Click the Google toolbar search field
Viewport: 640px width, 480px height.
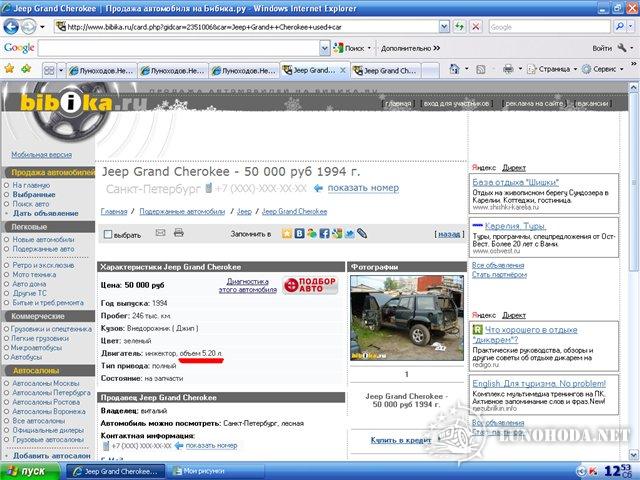(x=179, y=48)
